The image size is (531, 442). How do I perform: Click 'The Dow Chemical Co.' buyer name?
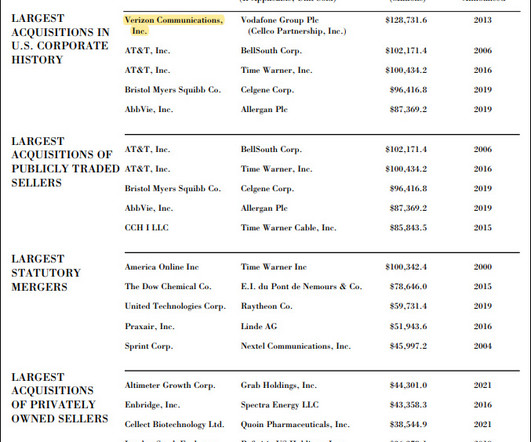click(x=168, y=287)
